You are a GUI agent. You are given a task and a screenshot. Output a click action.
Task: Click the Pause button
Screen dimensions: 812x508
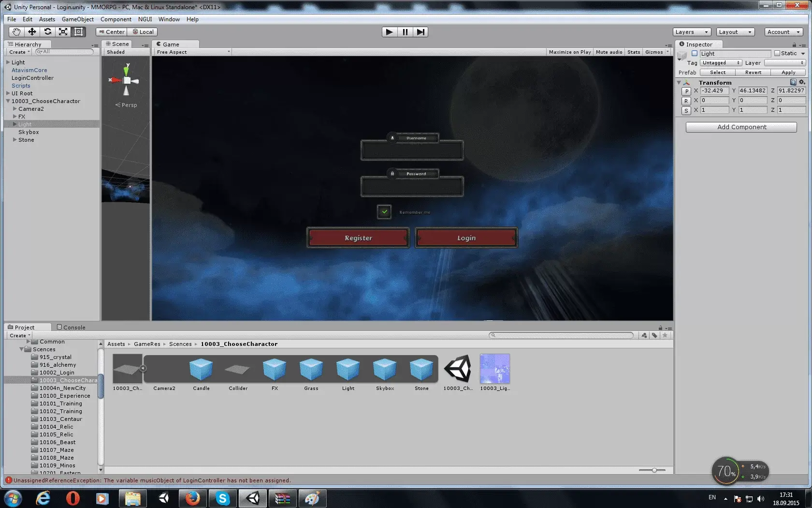405,32
